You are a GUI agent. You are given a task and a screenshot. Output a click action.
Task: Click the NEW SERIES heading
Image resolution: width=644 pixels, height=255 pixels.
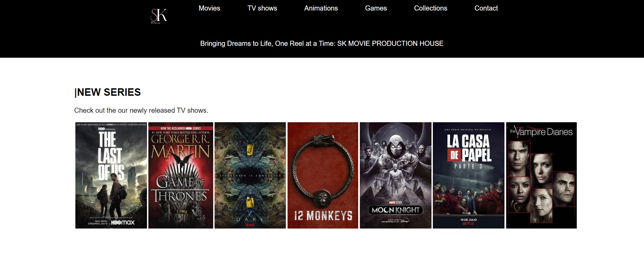[108, 92]
